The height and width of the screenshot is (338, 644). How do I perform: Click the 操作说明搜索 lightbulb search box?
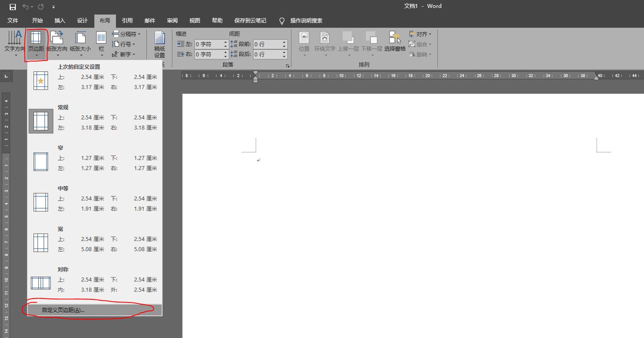(x=301, y=21)
